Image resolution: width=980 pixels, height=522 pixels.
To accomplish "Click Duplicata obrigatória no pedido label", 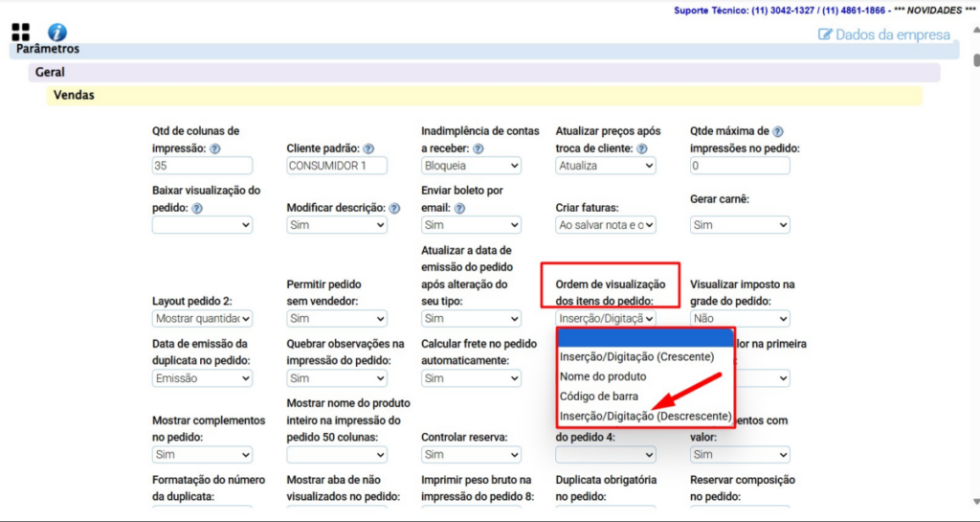I will [606, 488].
